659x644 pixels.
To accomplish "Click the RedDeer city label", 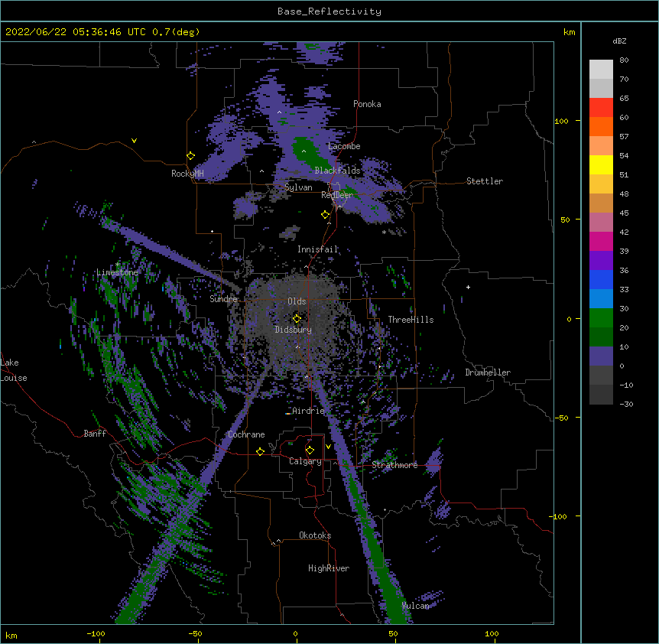I will (337, 195).
